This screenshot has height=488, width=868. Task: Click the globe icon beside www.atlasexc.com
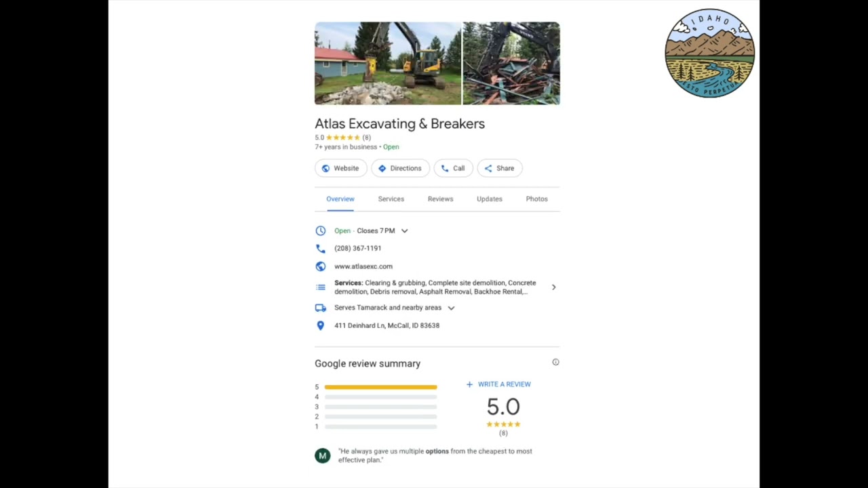(321, 266)
